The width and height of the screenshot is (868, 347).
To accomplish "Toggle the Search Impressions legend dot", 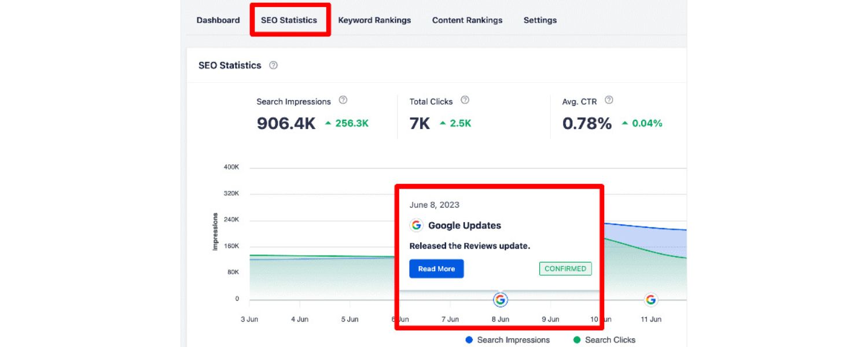I will 469,339.
